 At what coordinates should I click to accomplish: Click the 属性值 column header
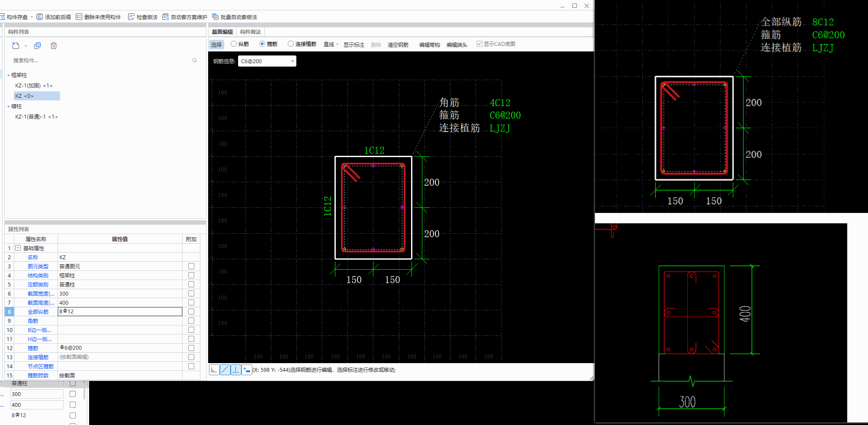coord(120,239)
